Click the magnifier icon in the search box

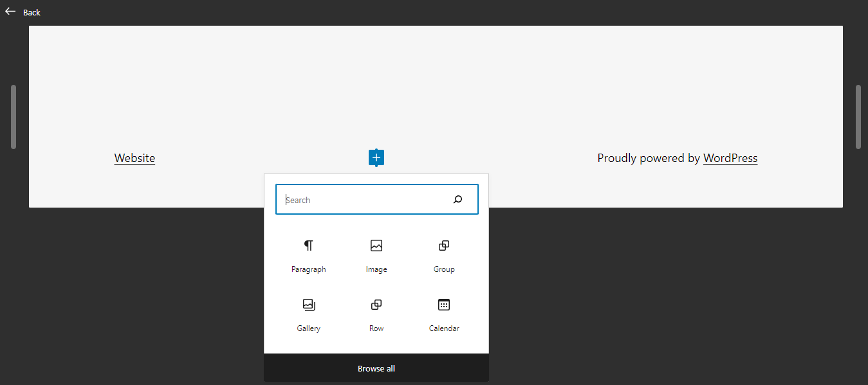(457, 199)
